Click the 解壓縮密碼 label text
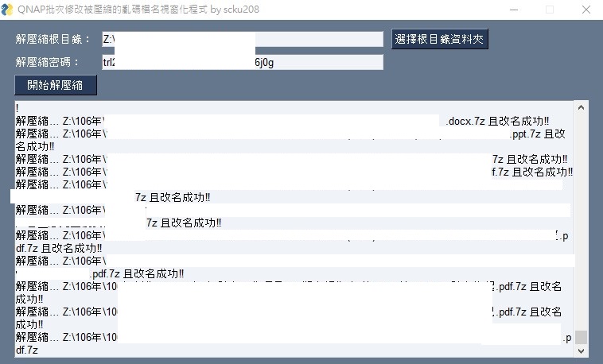Viewport: 603px width, 364px height. pos(53,62)
